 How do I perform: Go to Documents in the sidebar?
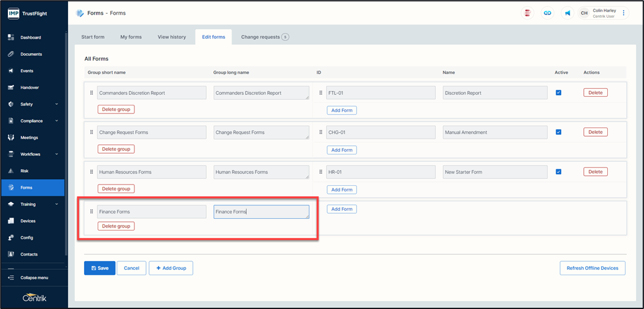tap(31, 54)
